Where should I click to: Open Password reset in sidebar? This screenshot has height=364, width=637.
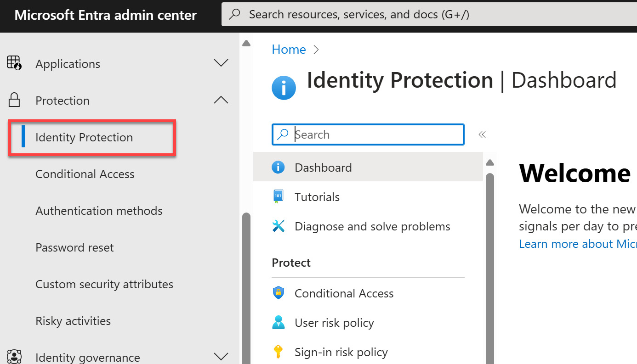(x=74, y=247)
